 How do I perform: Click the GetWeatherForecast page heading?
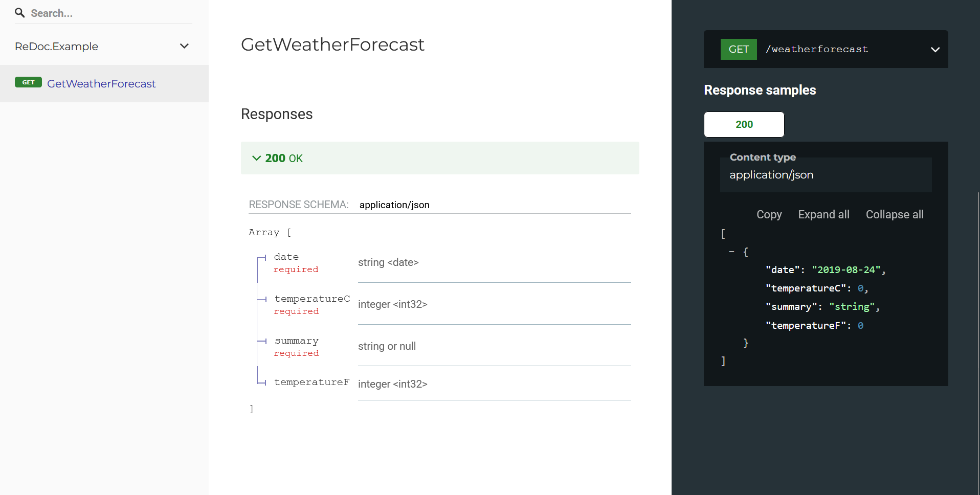(x=332, y=44)
